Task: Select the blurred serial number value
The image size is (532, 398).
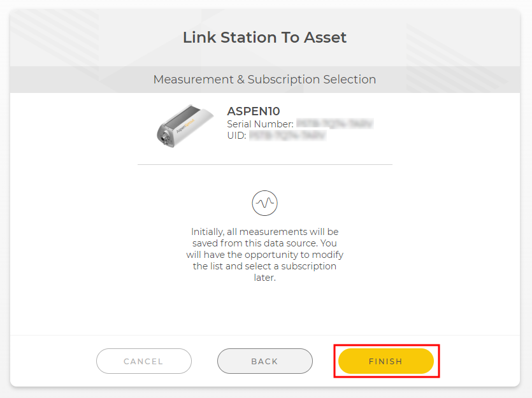Action: (335, 124)
